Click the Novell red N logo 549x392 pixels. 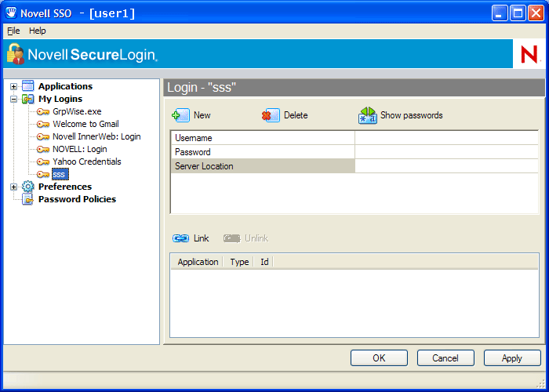529,54
